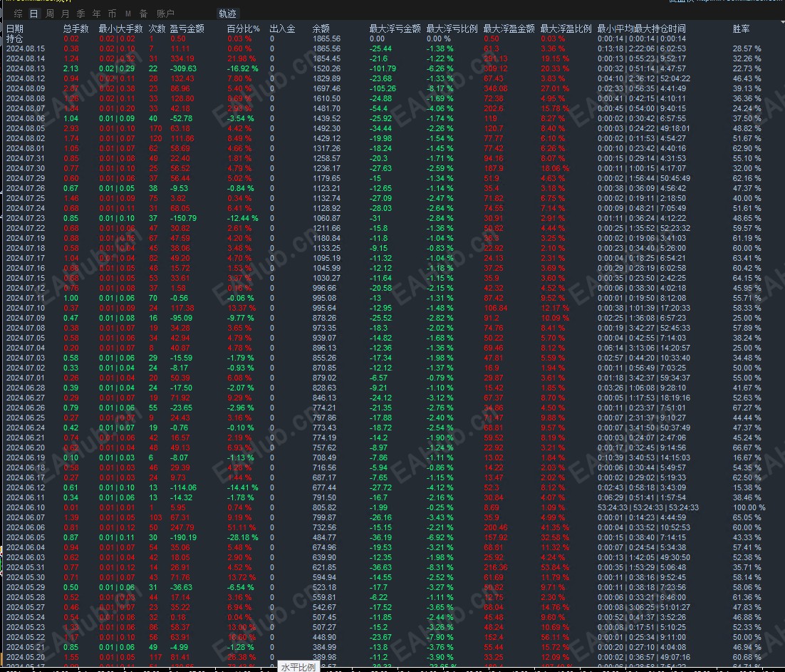Image resolution: width=785 pixels, height=672 pixels.
Task: Click the 2024.07.09 date cell
Action: point(26,318)
